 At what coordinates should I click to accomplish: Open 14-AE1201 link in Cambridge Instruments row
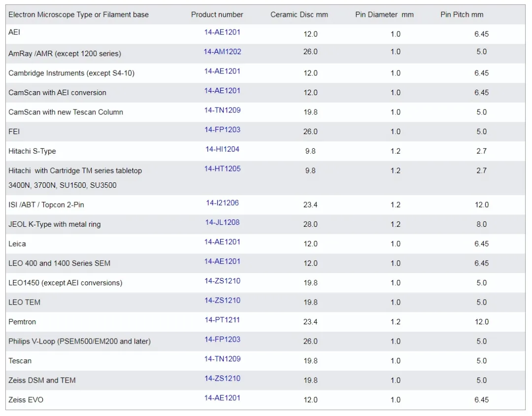pyautogui.click(x=222, y=71)
